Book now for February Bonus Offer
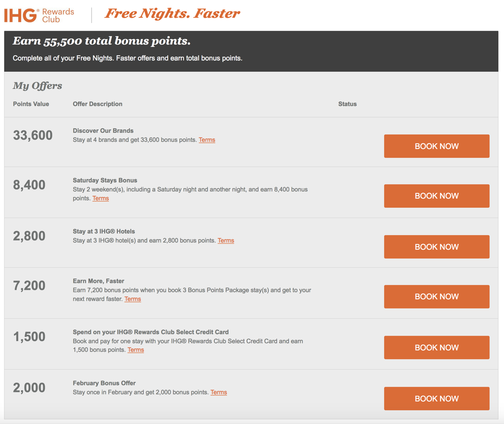 click(437, 399)
